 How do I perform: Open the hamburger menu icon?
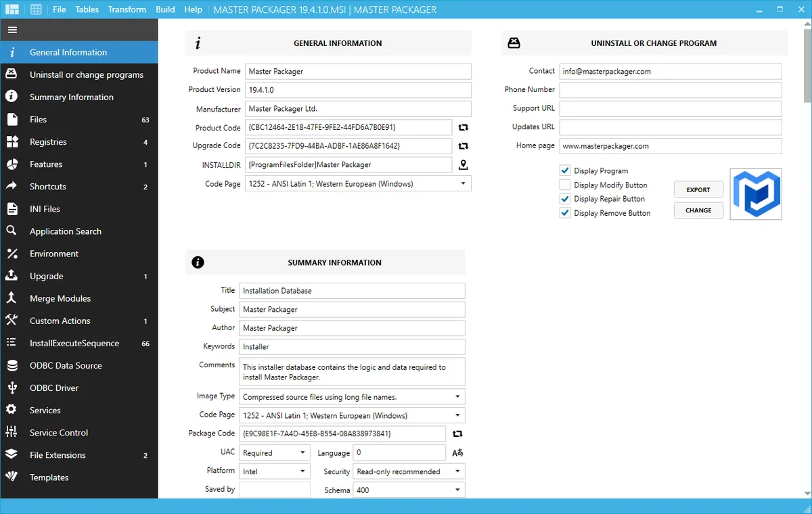click(12, 30)
